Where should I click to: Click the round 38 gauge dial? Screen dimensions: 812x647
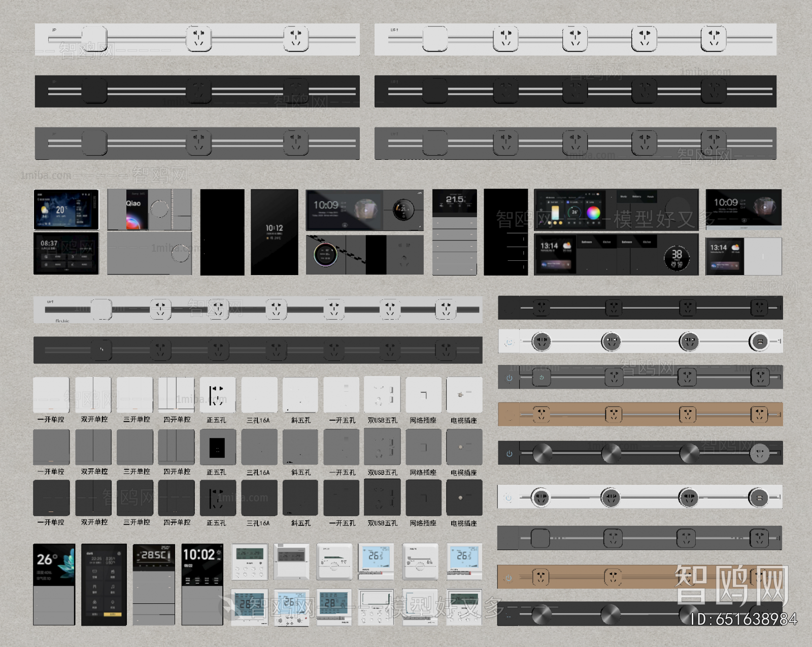pyautogui.click(x=676, y=258)
